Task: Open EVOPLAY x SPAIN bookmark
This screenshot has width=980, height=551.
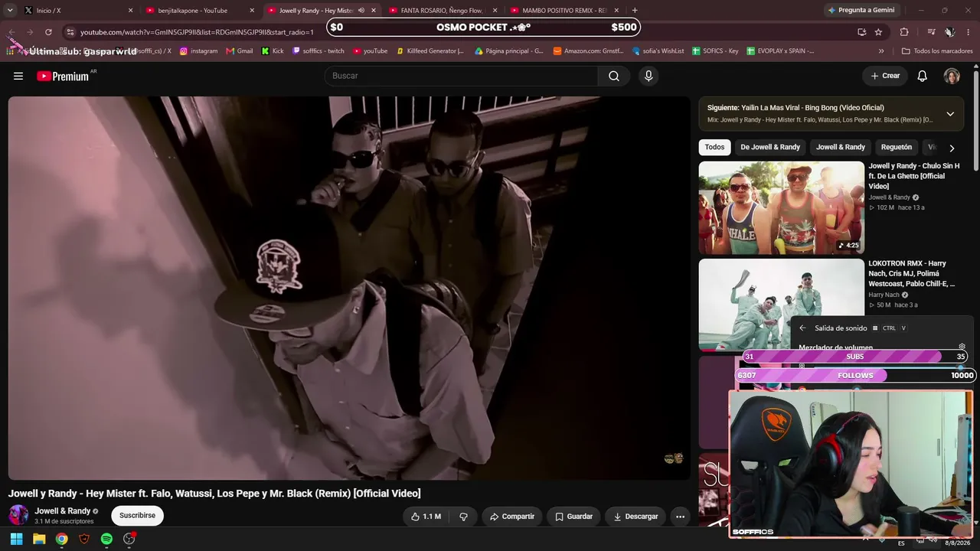Action: tap(780, 51)
